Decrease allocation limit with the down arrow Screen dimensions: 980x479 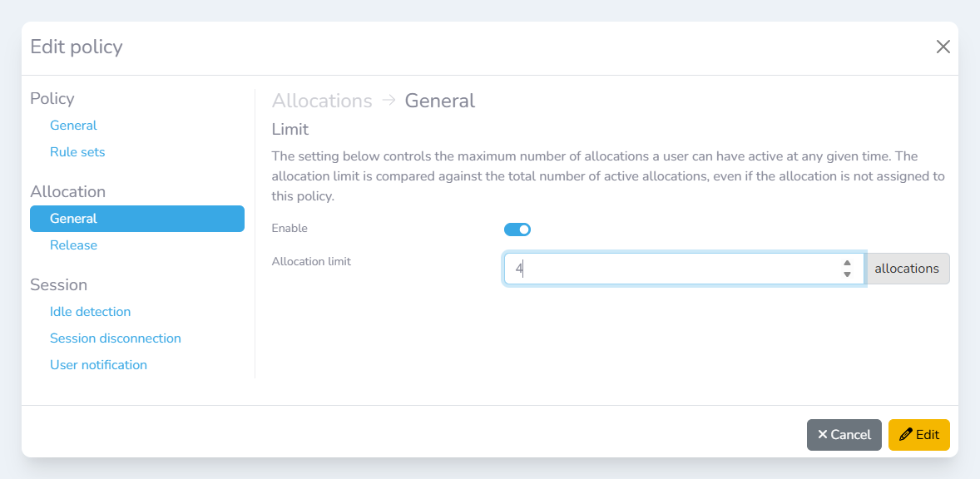[x=847, y=274]
